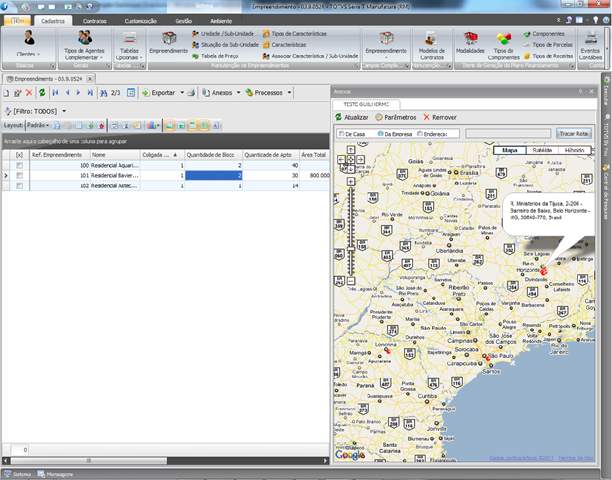This screenshot has height=480, width=612.
Task: Go to the previous record
Action: pyautogui.click(x=68, y=92)
